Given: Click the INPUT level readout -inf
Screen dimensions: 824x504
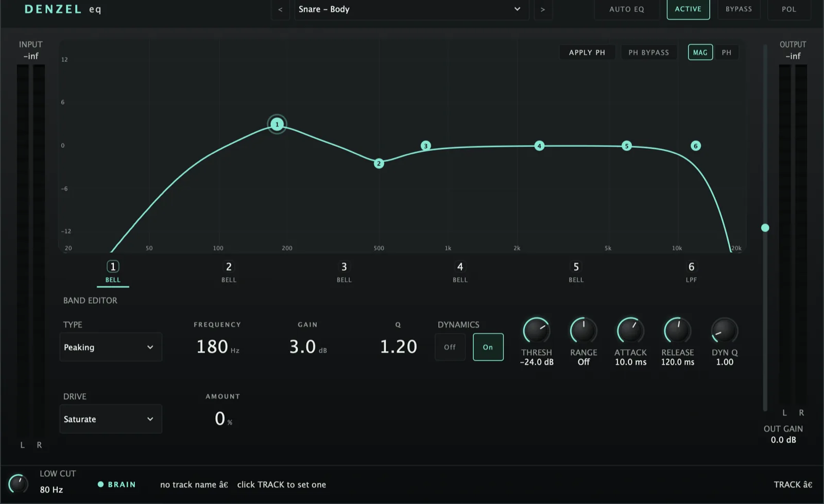Looking at the screenshot, I should (x=31, y=56).
